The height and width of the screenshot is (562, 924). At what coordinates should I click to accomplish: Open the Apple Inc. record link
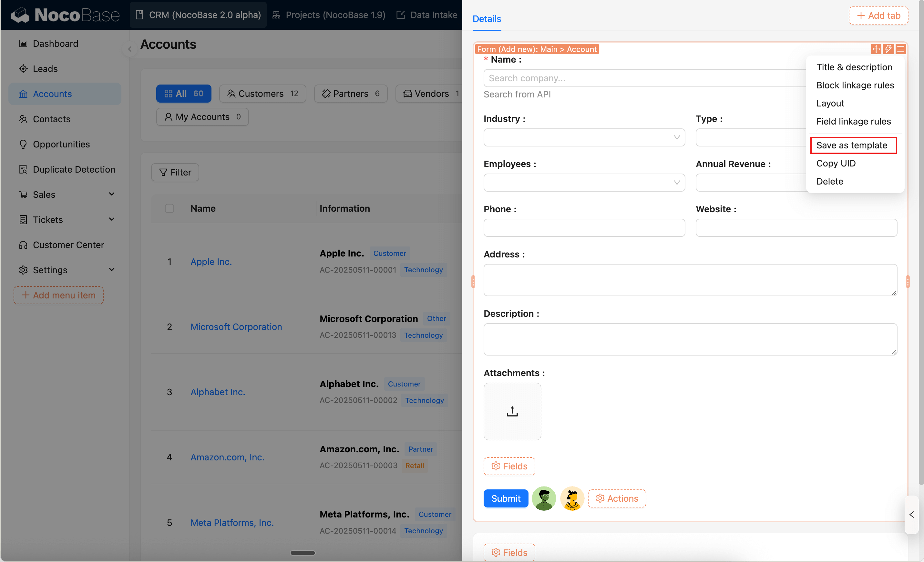pyautogui.click(x=211, y=262)
